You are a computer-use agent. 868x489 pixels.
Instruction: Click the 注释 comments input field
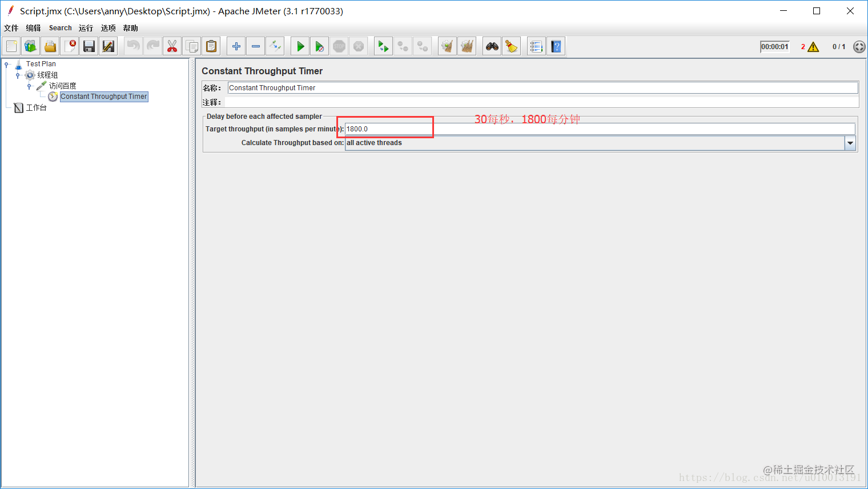tap(541, 102)
